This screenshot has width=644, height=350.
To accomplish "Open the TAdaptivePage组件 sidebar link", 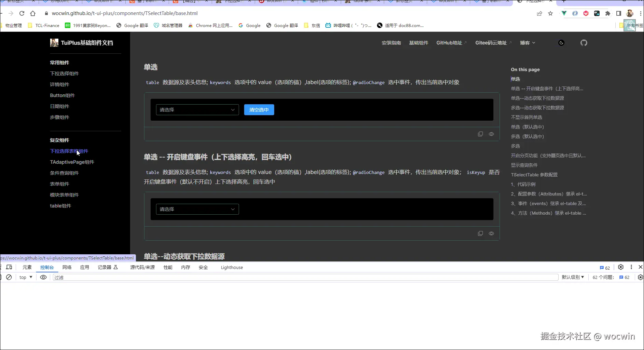I will 72,162.
